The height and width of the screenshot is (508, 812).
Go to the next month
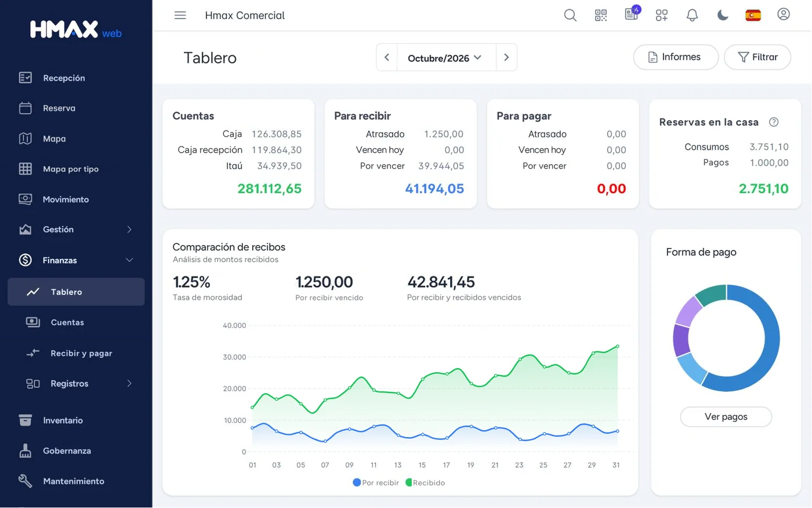pyautogui.click(x=506, y=57)
